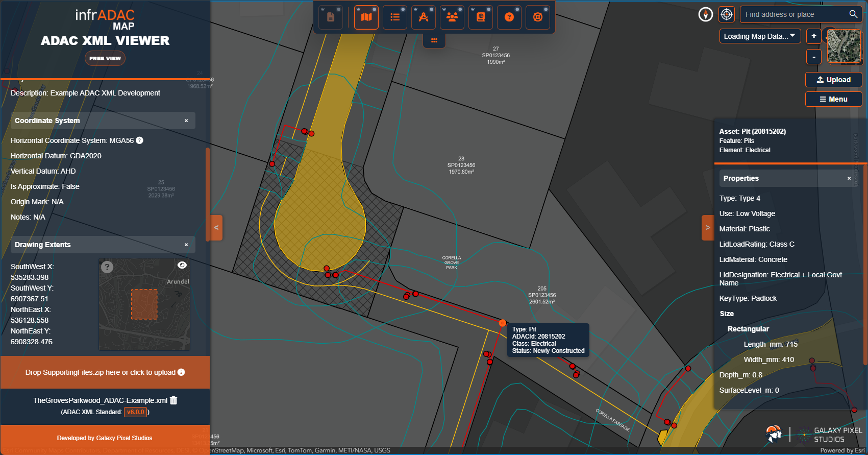Toggle indicator dot on list button
The height and width of the screenshot is (455, 868).
pos(403,9)
